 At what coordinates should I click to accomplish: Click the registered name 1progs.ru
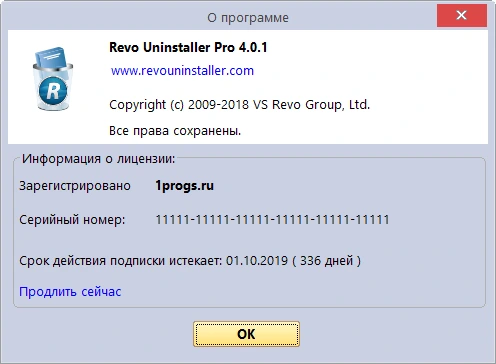click(184, 186)
